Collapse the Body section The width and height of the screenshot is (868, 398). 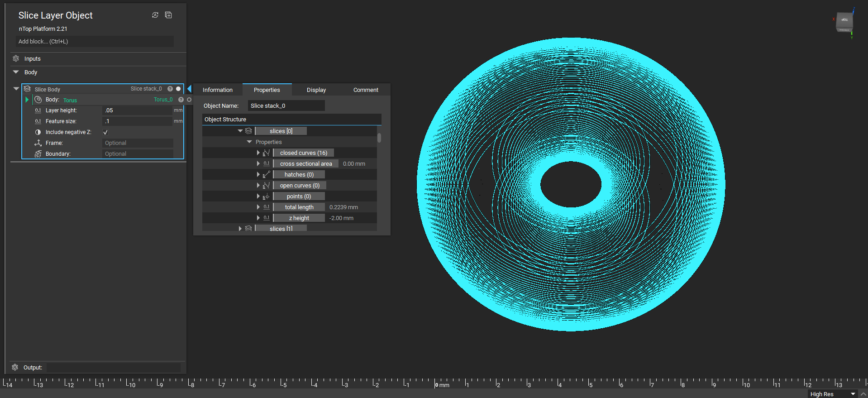(16, 72)
